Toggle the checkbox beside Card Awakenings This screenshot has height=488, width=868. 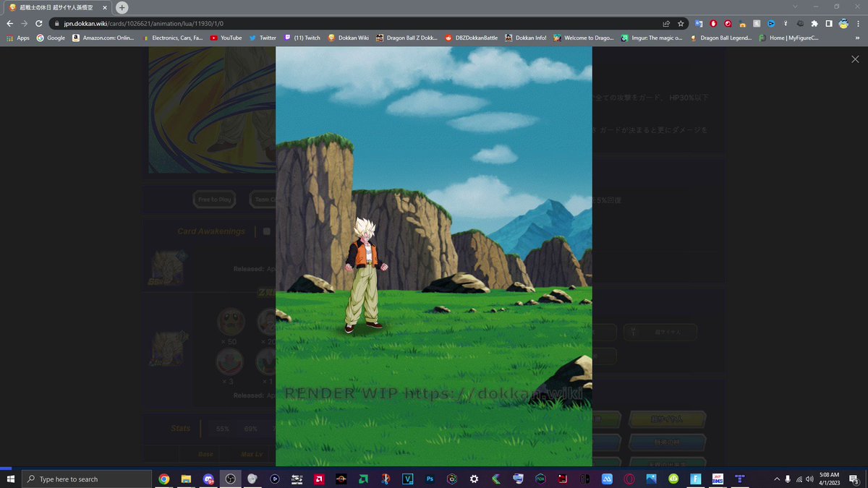pyautogui.click(x=266, y=231)
